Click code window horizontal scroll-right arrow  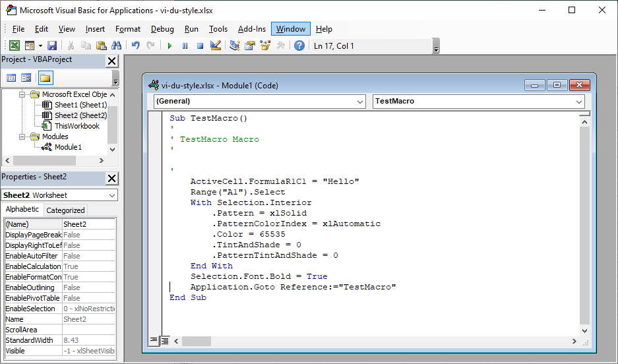point(574,341)
